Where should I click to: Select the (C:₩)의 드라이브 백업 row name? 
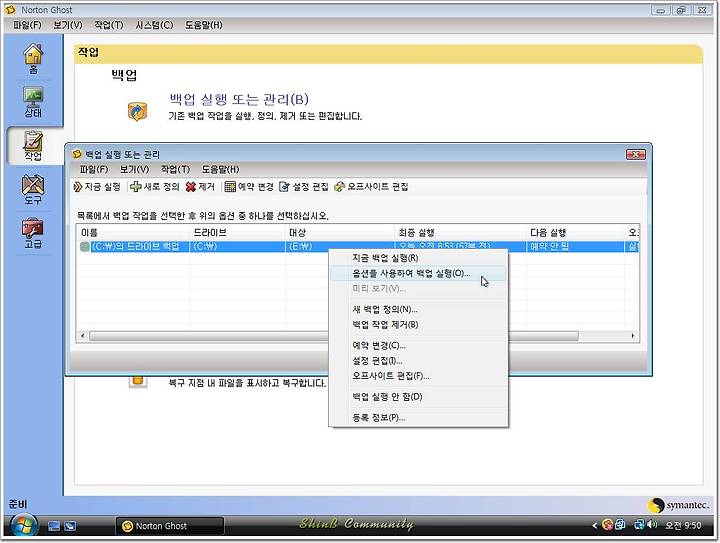(x=135, y=246)
